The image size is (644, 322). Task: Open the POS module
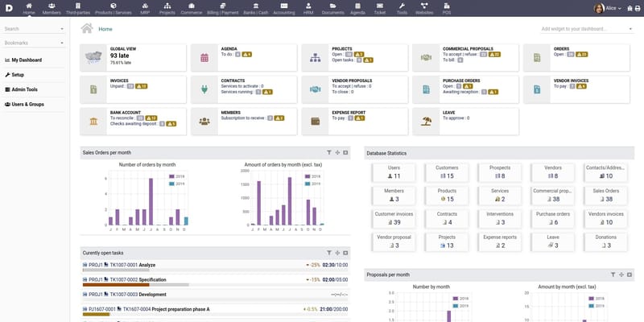447,9
